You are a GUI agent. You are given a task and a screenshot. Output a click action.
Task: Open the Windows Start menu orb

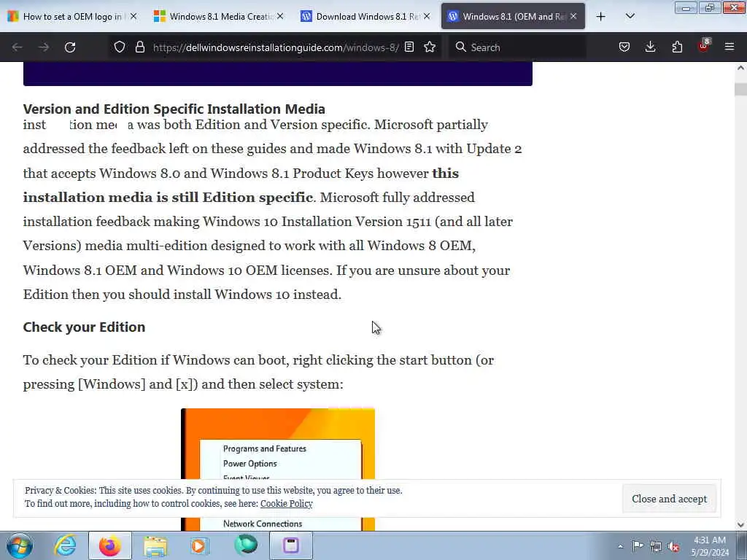(19, 545)
